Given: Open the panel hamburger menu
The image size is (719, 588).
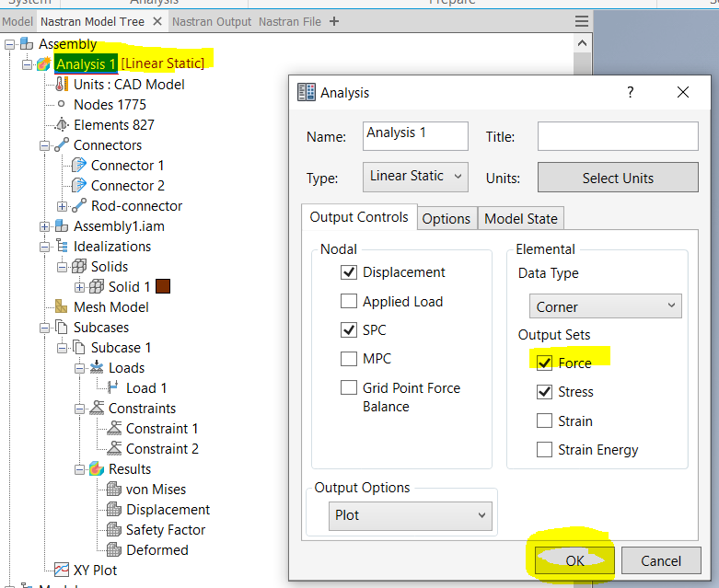Looking at the screenshot, I should (582, 21).
